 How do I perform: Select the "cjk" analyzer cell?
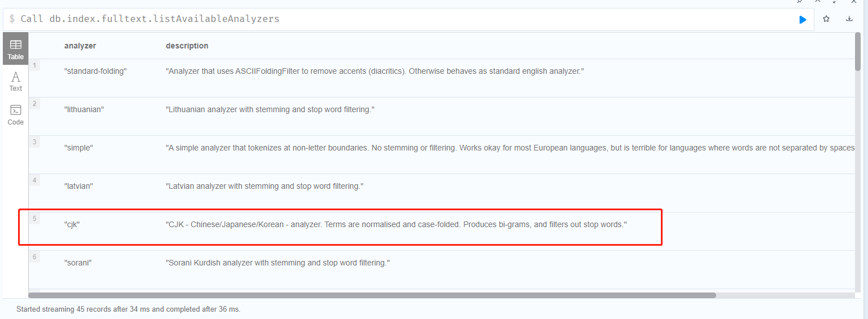pos(72,224)
